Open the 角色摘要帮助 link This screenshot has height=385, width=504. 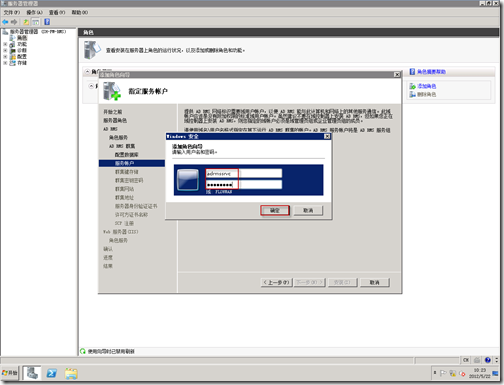point(431,72)
